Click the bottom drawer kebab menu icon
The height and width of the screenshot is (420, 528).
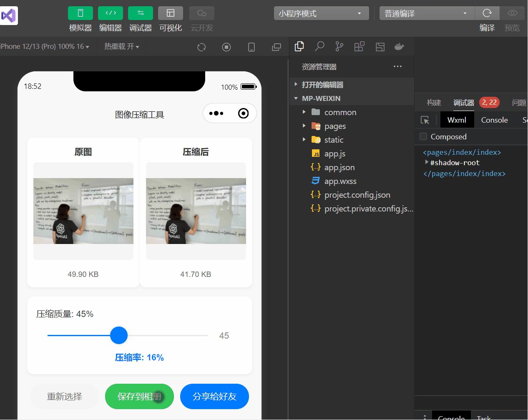(425, 417)
